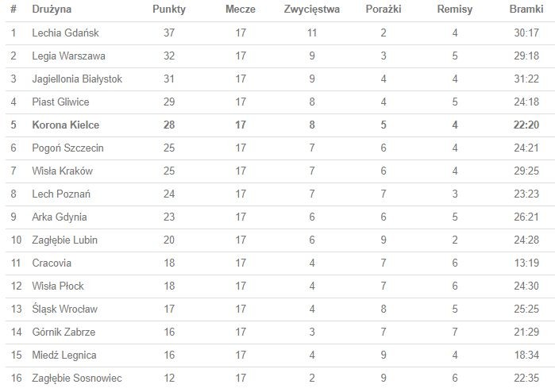Image resolution: width=555 pixels, height=392 pixels.
Task: Select Arka Gdynia team name
Action: (x=60, y=217)
